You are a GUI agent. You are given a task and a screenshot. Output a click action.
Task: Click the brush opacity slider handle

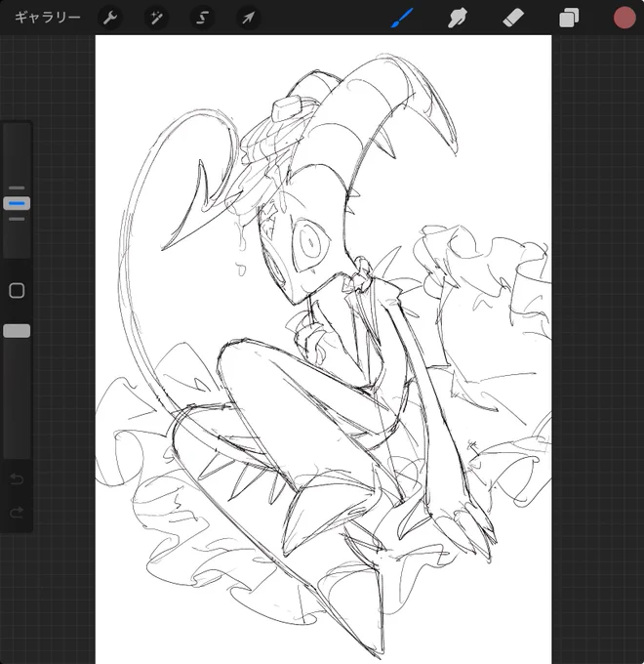pos(17,331)
